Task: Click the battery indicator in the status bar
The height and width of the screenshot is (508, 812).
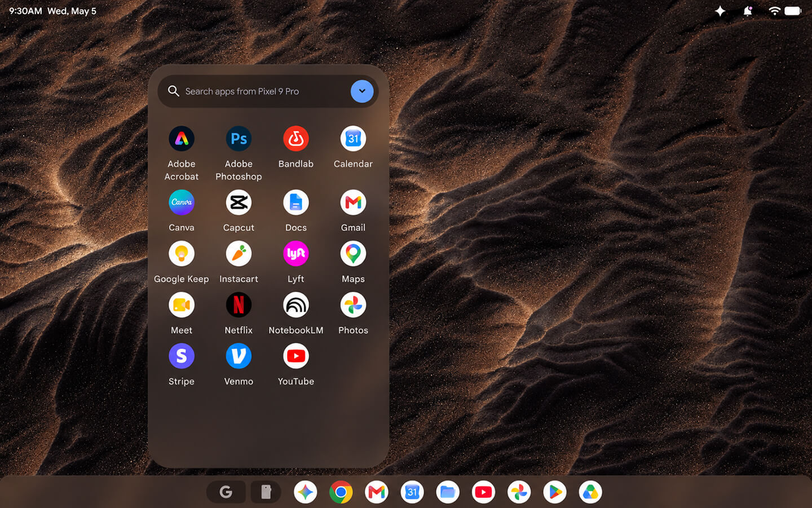Action: pos(793,11)
